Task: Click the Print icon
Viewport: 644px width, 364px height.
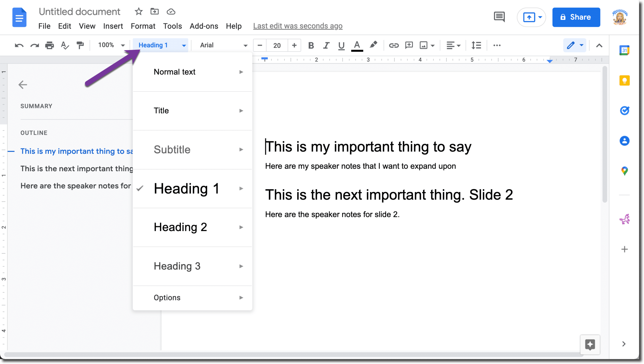Action: (49, 46)
